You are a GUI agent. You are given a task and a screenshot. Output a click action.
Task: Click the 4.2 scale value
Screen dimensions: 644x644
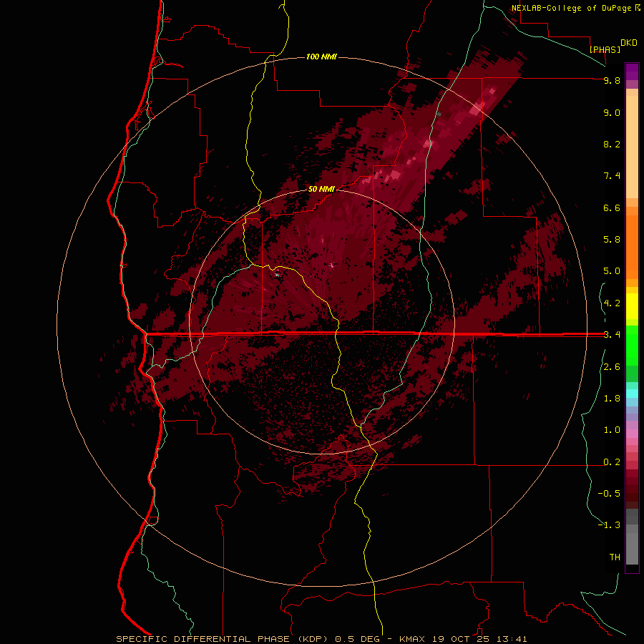612,303
